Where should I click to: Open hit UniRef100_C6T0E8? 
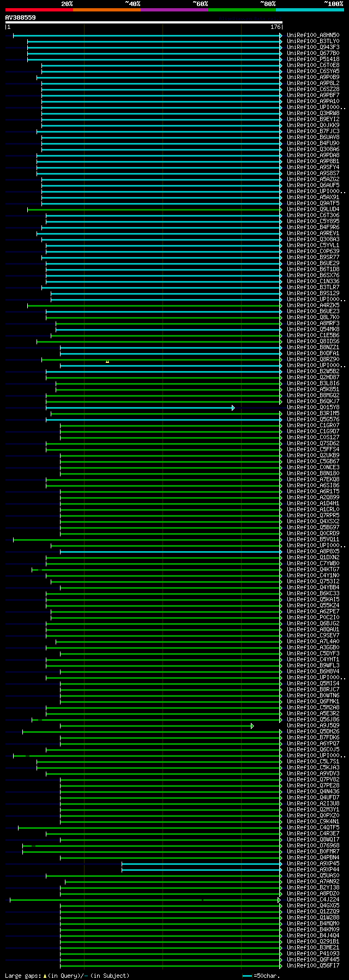coord(313,65)
